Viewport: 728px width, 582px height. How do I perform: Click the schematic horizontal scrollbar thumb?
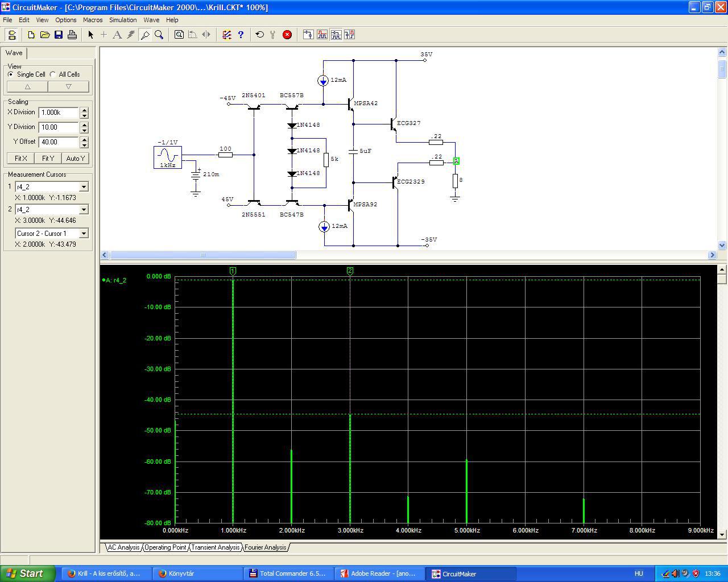click(202, 255)
